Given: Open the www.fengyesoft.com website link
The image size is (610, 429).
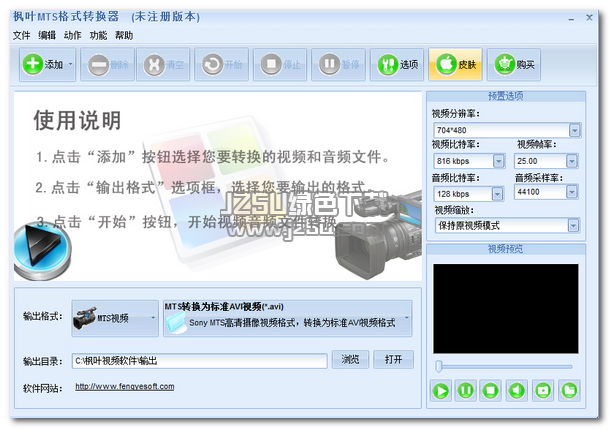Looking at the screenshot, I should (x=124, y=387).
